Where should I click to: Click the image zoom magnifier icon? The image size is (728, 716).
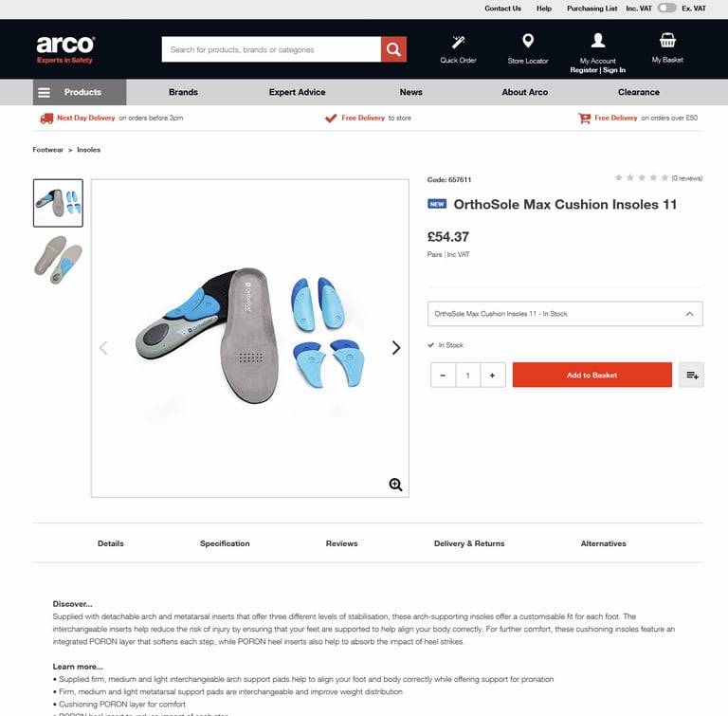click(x=395, y=485)
